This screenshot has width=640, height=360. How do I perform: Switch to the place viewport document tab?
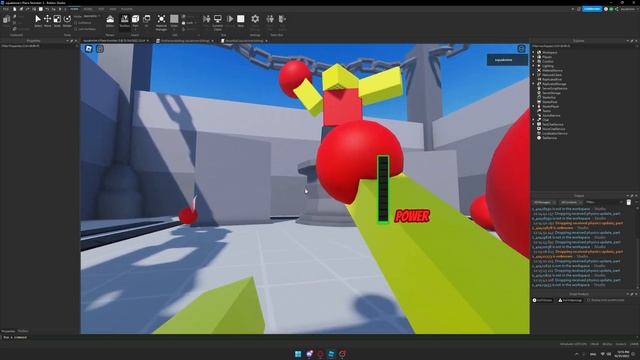(x=114, y=41)
